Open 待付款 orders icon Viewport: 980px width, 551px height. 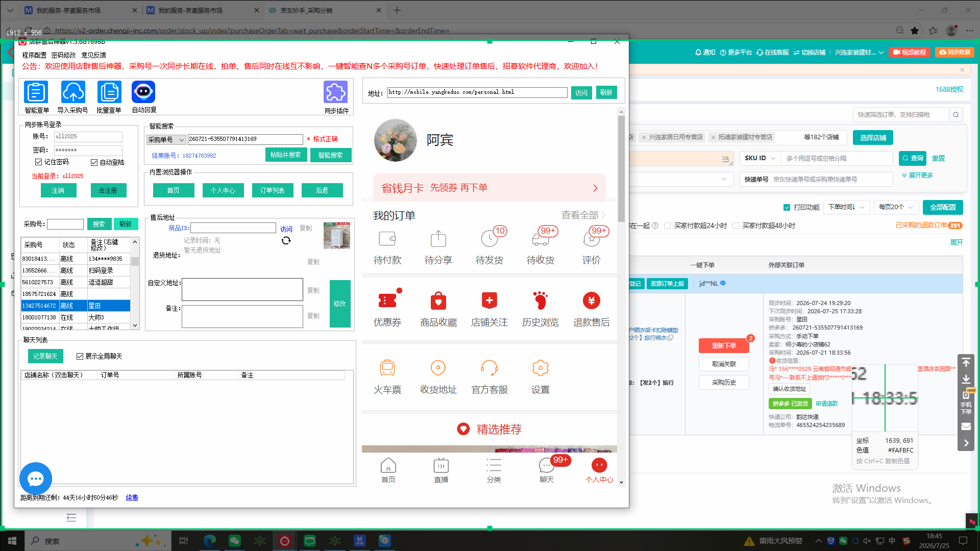pyautogui.click(x=387, y=238)
